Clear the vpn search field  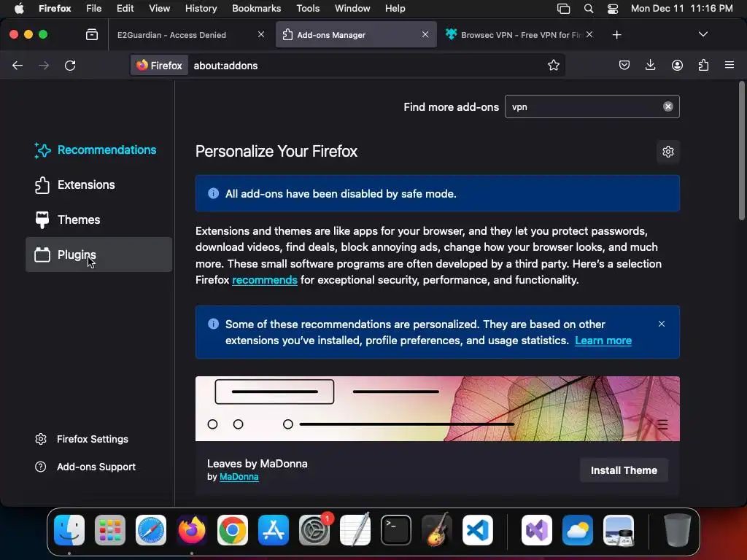(668, 106)
